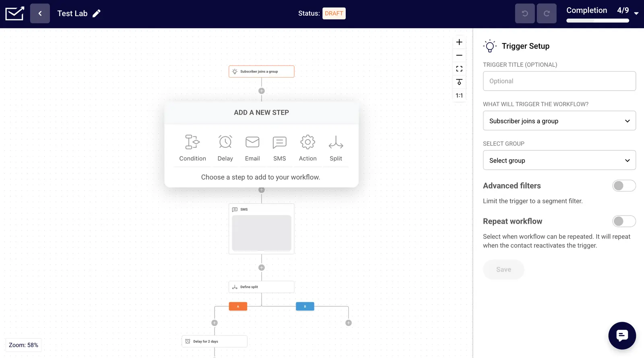Add a Split step
Viewport: 644px width, 358px height.
click(336, 148)
